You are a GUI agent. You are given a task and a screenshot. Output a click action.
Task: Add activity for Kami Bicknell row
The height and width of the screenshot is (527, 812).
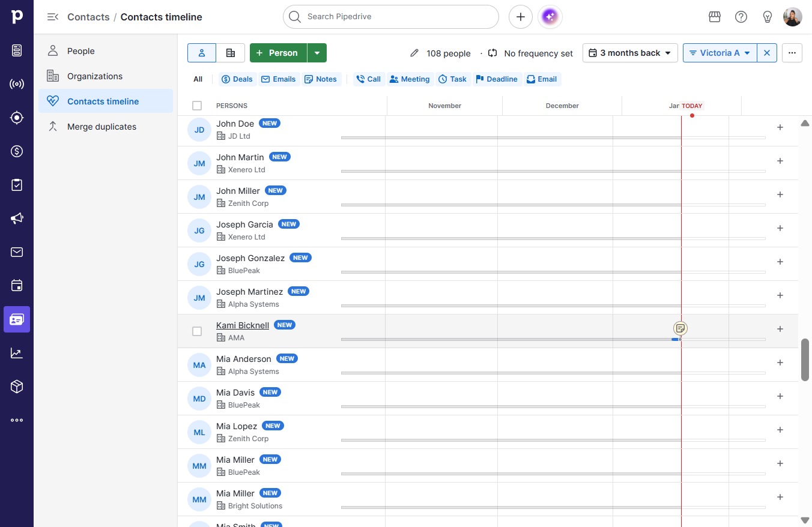780,329
